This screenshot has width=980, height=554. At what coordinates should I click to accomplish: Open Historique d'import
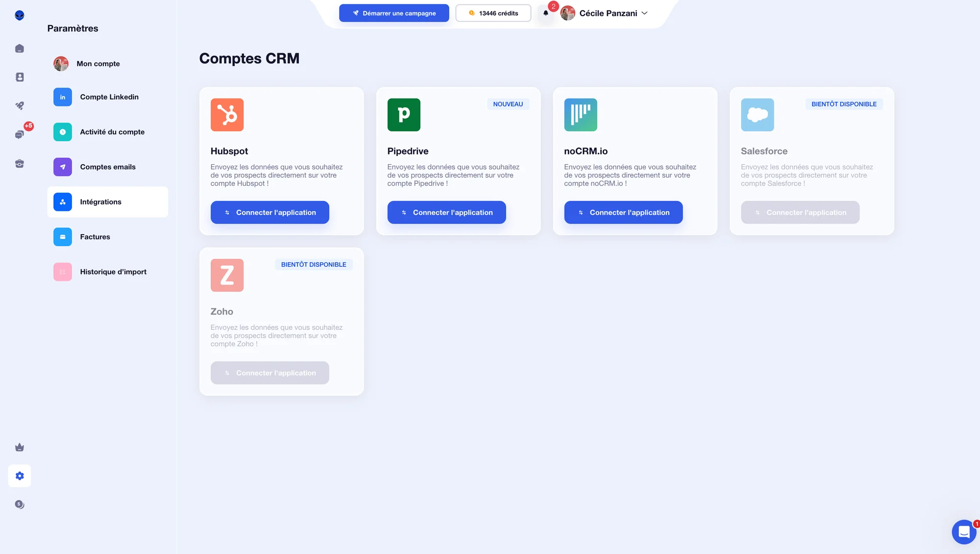108,272
